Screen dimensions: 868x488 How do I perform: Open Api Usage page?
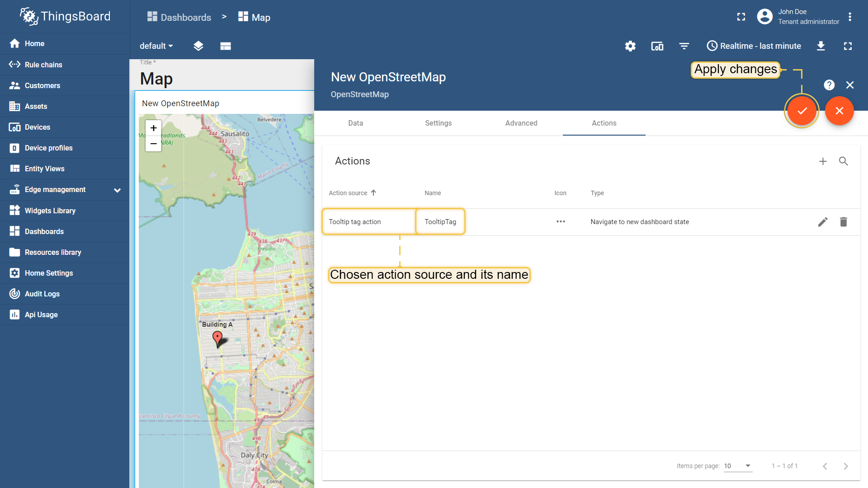click(64, 314)
